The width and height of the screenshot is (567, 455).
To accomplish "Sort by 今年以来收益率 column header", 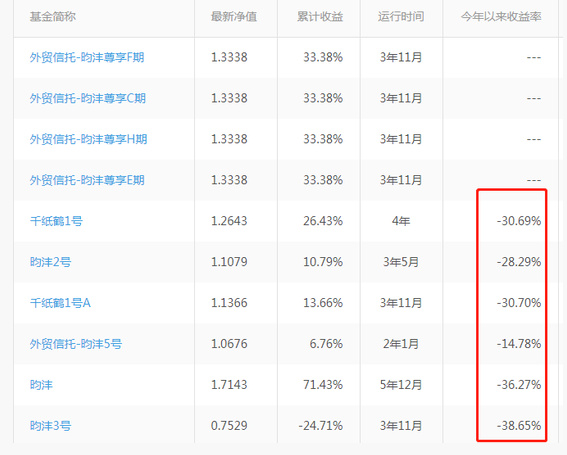I will [x=501, y=17].
